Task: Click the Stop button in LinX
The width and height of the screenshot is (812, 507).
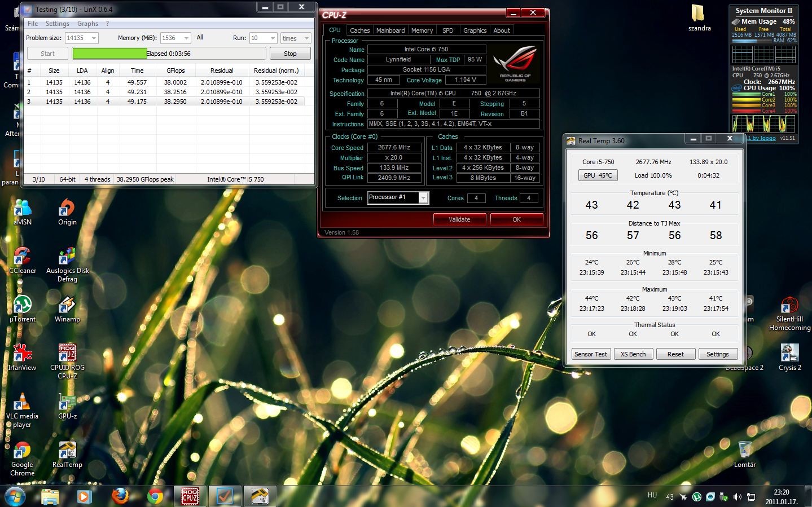Action: 290,54
